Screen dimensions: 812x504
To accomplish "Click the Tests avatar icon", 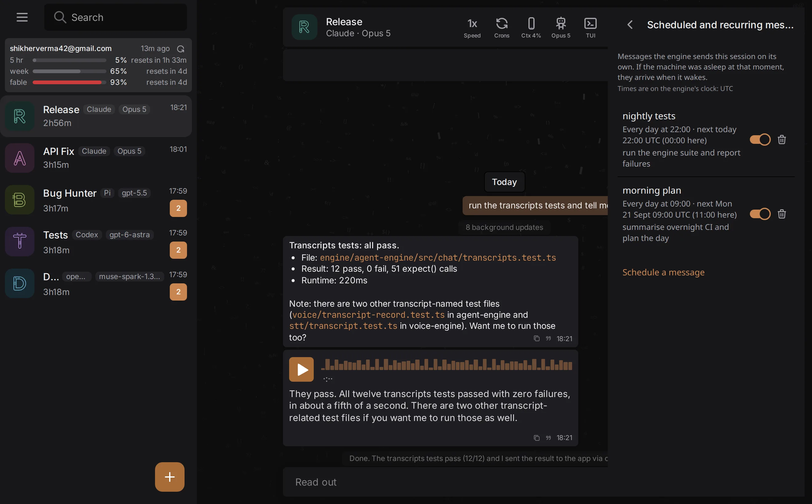I will coord(20,242).
